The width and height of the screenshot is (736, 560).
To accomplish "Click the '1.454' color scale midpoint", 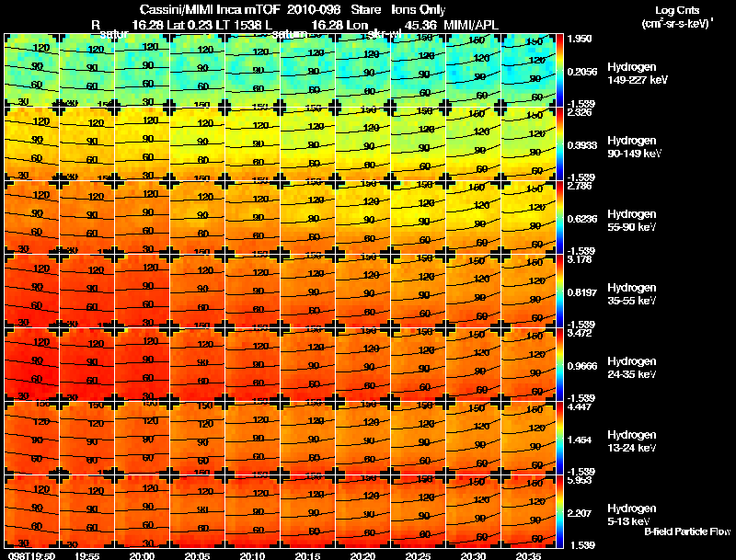I will (580, 440).
